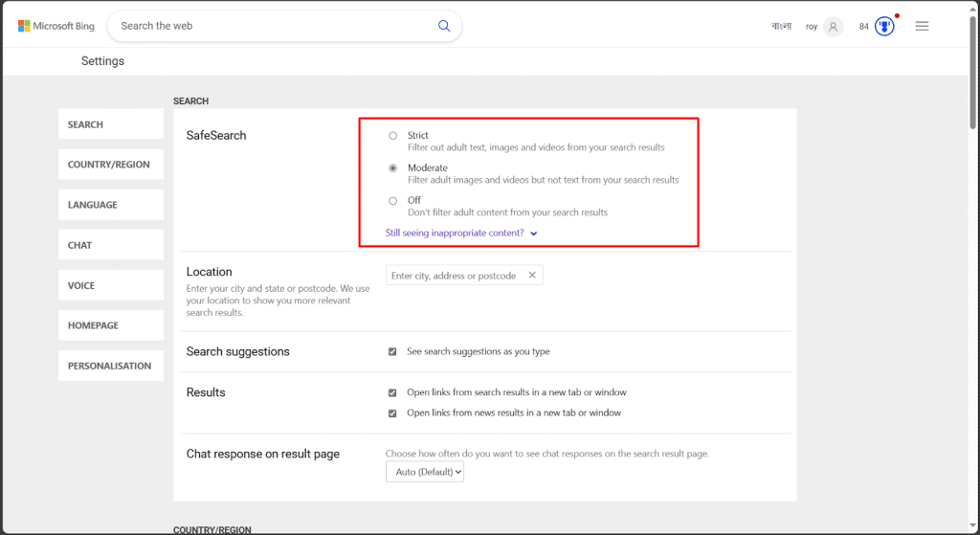Click the page vertical scrollbar thumb
Viewport: 980px width, 535px height.
972,72
